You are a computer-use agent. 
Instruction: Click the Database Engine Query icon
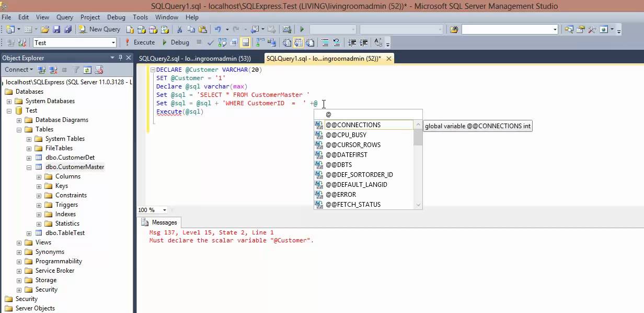130,29
